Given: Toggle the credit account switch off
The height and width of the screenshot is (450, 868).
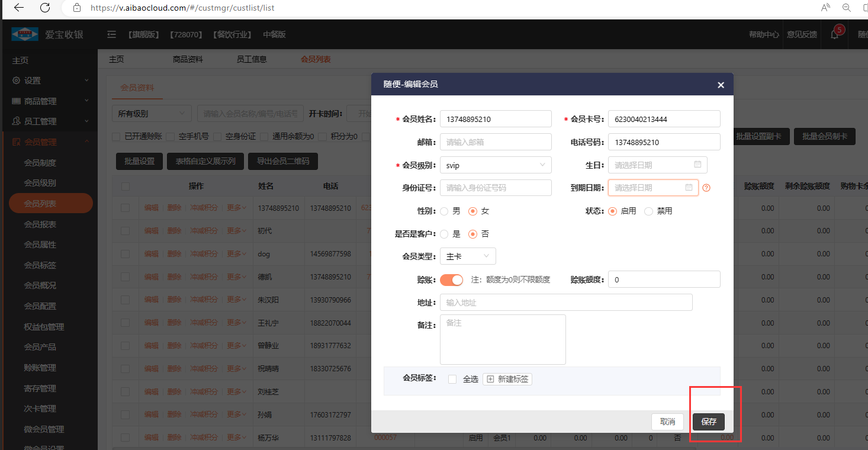Looking at the screenshot, I should point(451,279).
